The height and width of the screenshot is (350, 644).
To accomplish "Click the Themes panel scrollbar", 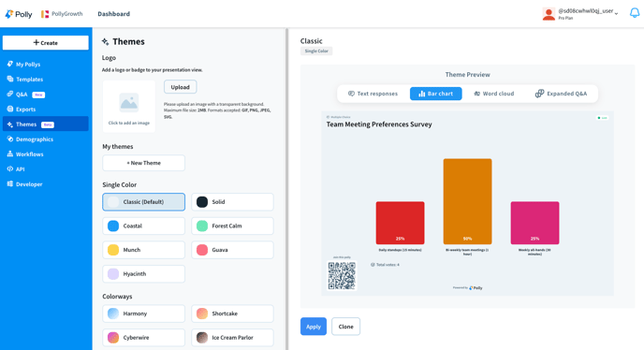I will click(287, 189).
